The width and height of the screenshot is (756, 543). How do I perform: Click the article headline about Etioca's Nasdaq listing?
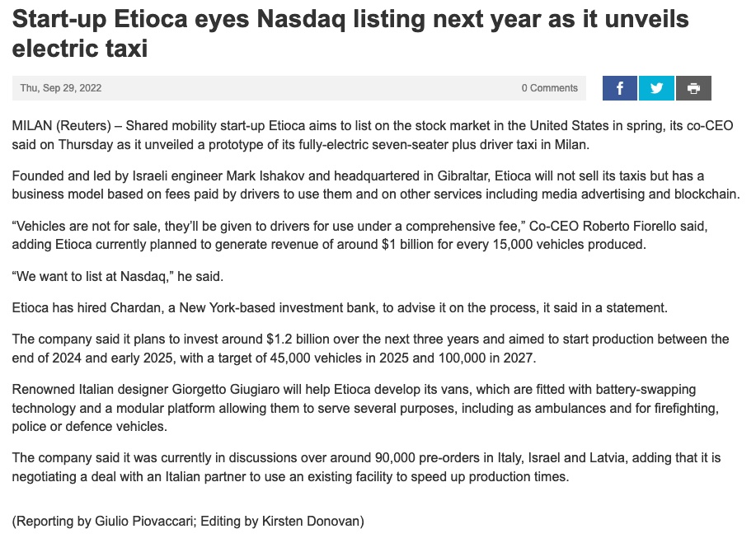click(x=350, y=34)
